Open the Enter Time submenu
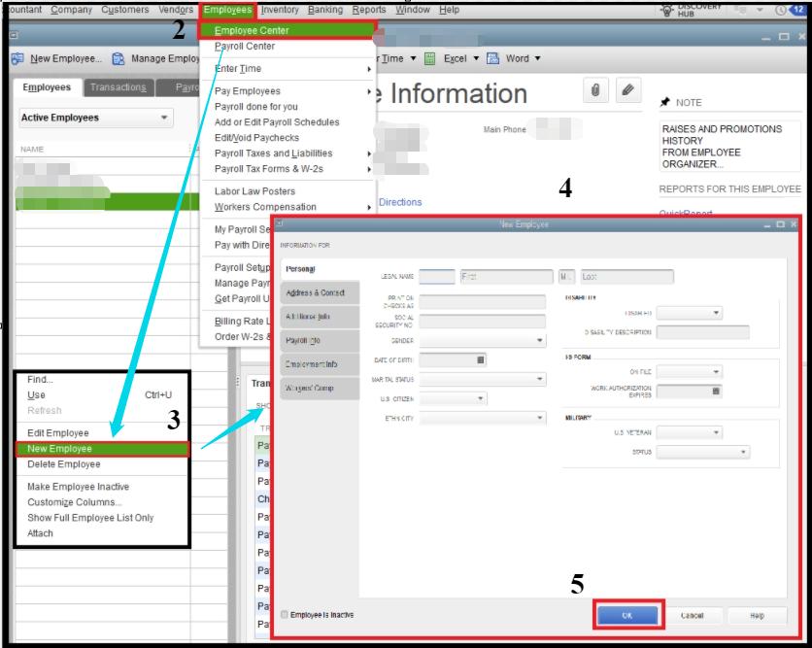 [287, 68]
